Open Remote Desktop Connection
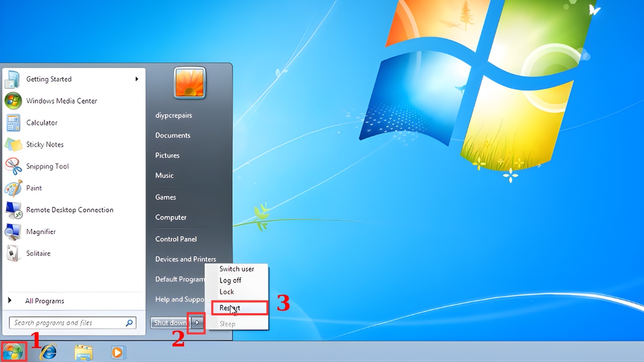 coord(69,210)
